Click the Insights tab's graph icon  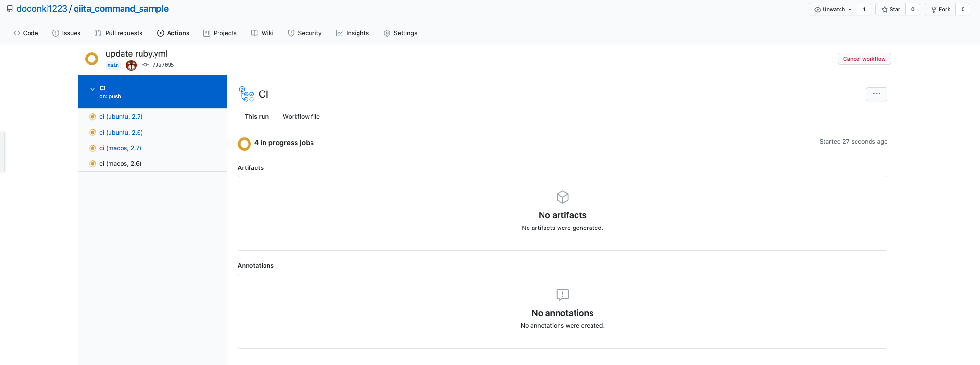point(340,33)
